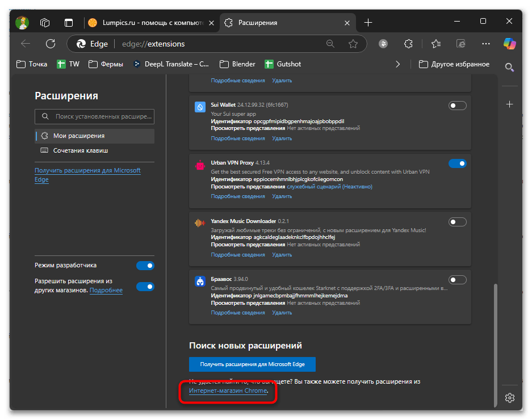The image size is (532, 420).
Task: Click the Браавос extension icon
Action: coord(200,282)
